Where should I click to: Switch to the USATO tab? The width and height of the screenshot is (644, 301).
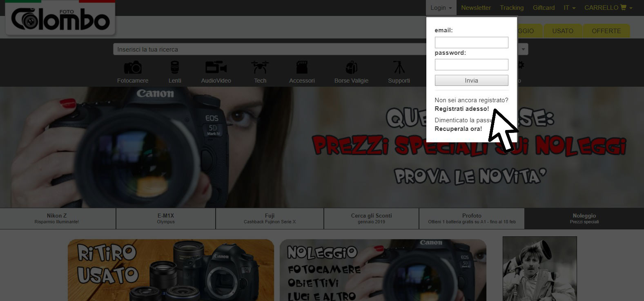click(563, 31)
